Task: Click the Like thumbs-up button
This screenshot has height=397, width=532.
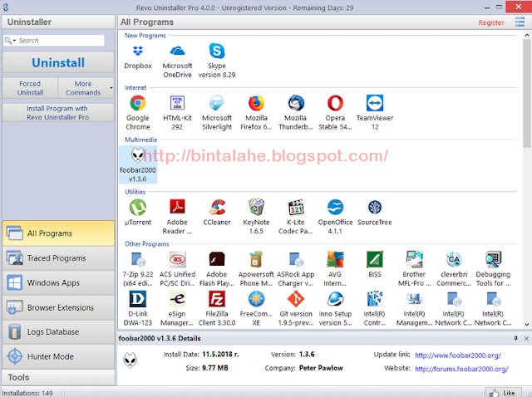Action: click(505, 392)
